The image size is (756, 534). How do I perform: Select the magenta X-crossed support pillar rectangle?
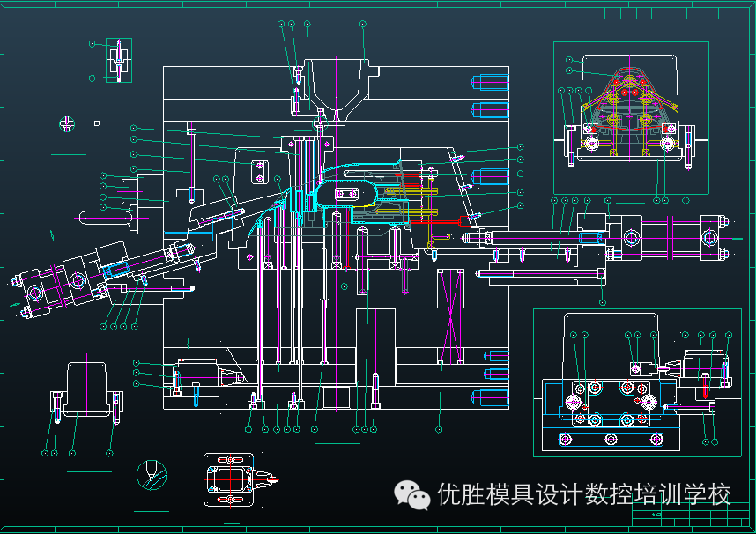click(450, 316)
